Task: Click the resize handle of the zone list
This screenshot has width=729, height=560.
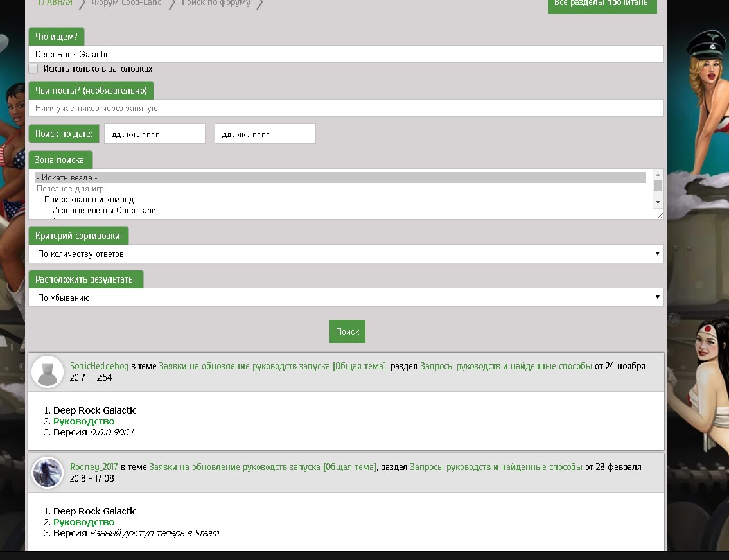Action: tap(659, 214)
